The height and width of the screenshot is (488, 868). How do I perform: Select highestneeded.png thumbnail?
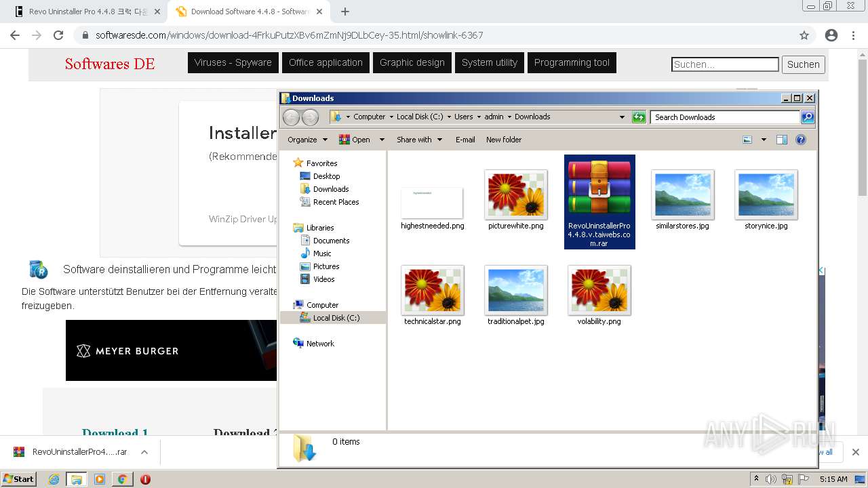432,203
